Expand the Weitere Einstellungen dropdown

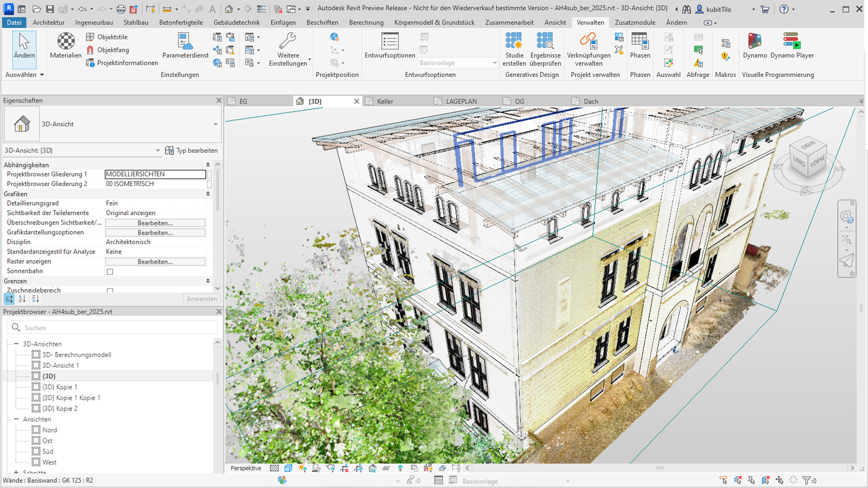pyautogui.click(x=309, y=60)
